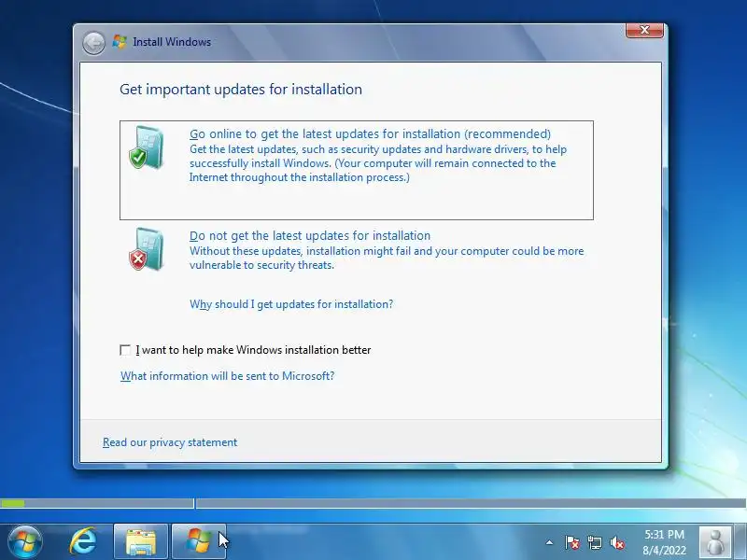Click the back arrow in Install Windows
Image resolution: width=747 pixels, height=560 pixels.
point(93,43)
